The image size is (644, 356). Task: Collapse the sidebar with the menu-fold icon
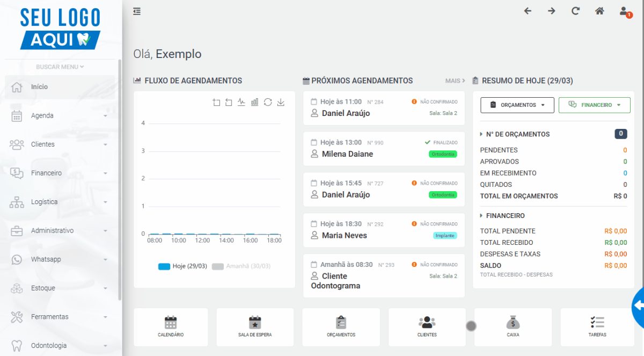coord(137,11)
